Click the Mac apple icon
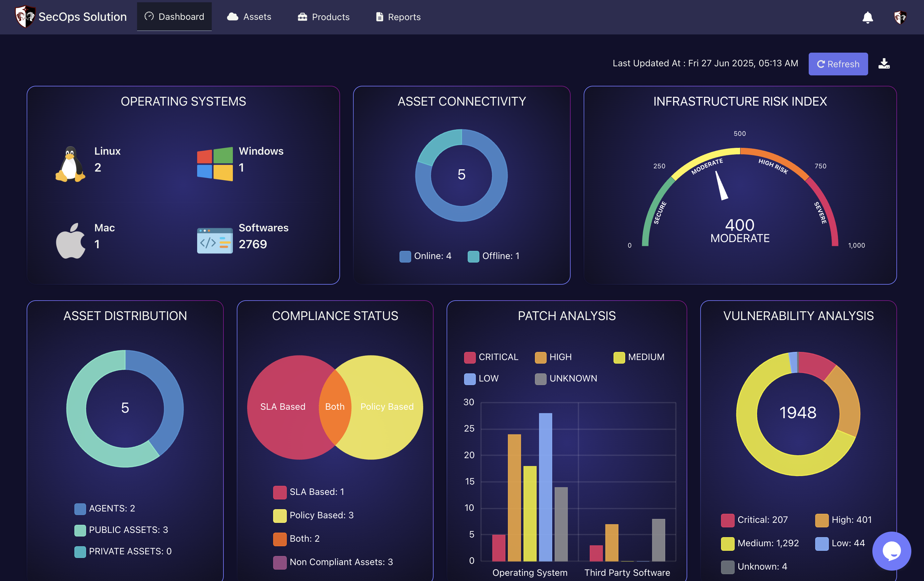924x581 pixels. (x=70, y=241)
